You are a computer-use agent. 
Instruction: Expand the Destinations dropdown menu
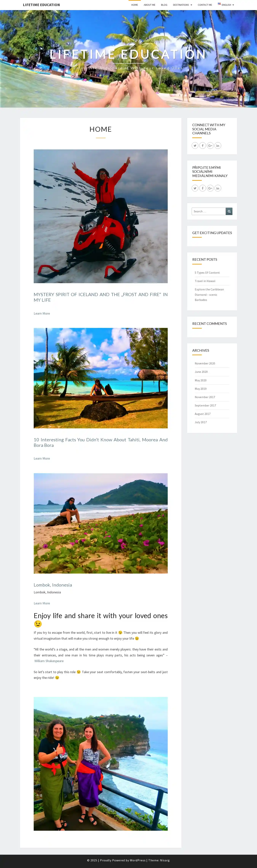pyautogui.click(x=182, y=5)
